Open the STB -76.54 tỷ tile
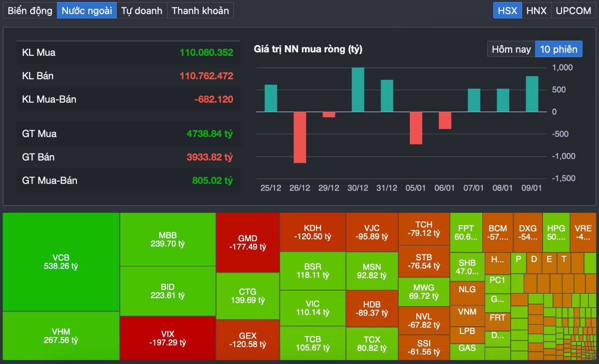 click(x=424, y=261)
